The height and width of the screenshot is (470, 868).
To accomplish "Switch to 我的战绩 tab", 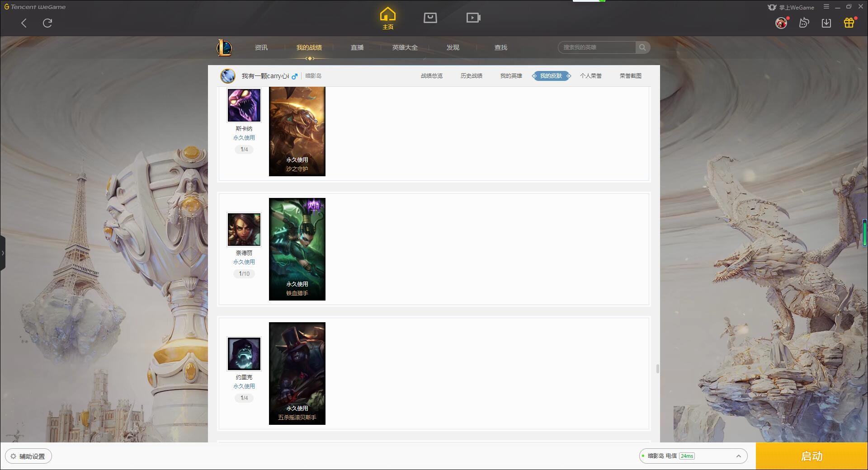I will 309,47.
